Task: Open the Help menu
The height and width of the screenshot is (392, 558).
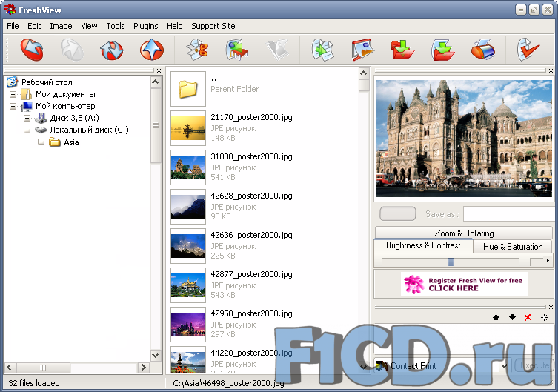Action: (174, 26)
